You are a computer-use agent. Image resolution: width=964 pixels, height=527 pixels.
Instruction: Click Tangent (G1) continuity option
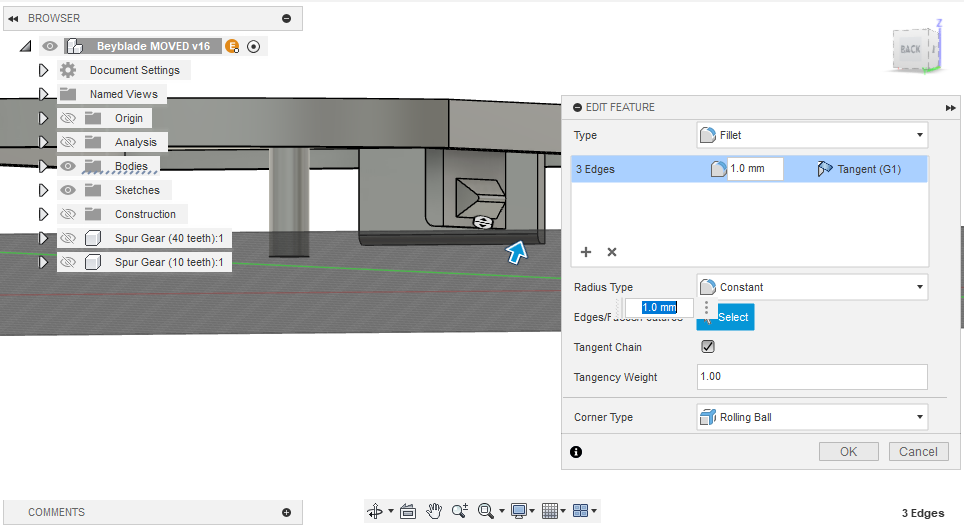point(859,169)
